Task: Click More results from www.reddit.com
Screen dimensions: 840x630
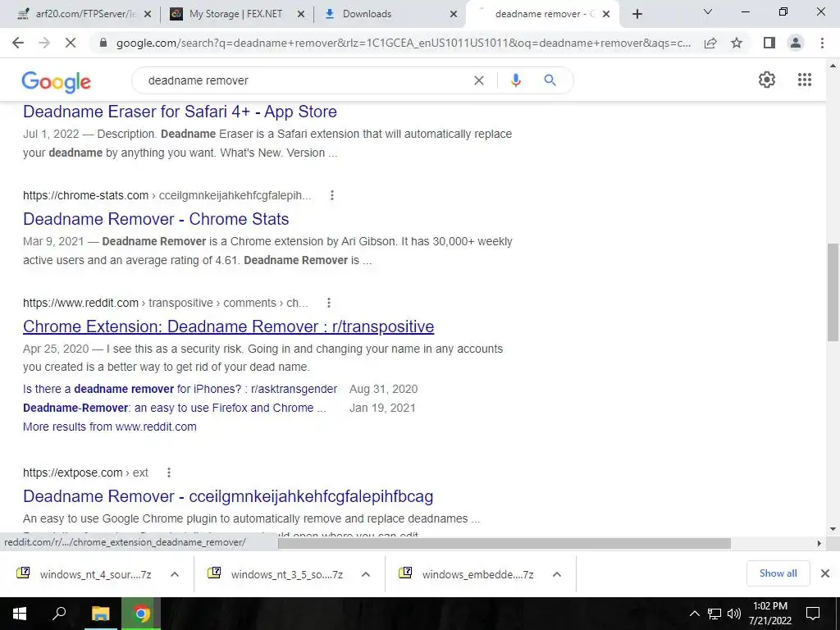Action: [110, 427]
